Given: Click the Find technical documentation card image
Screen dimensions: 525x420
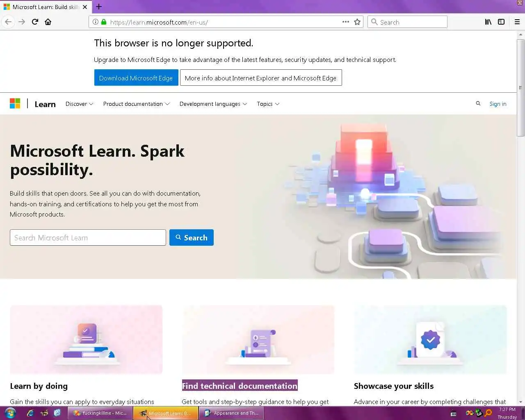Looking at the screenshot, I should click(258, 340).
